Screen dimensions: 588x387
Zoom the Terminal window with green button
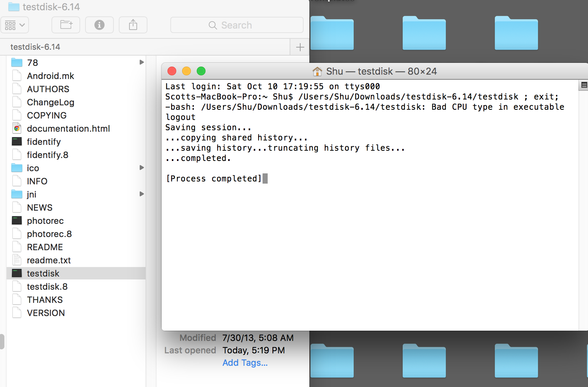[x=201, y=71]
